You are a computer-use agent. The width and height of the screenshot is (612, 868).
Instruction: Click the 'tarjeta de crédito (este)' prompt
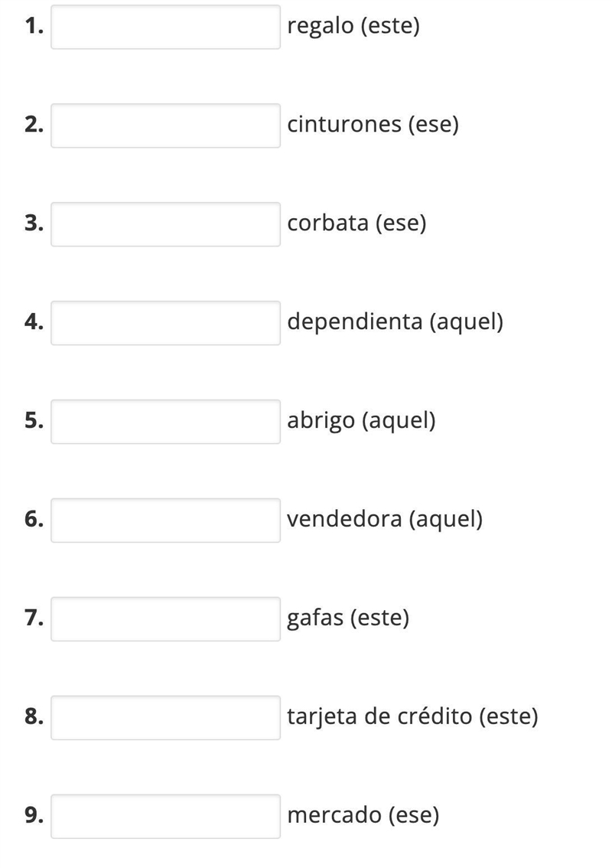click(x=413, y=717)
